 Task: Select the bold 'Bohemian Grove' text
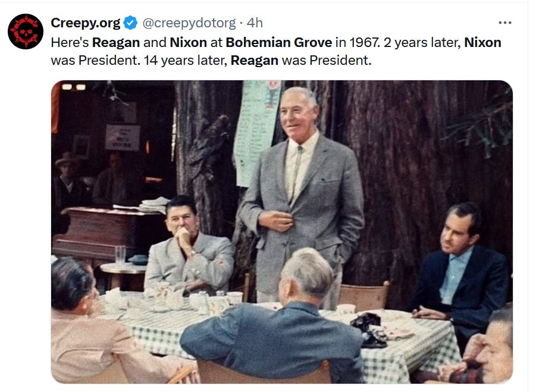[x=279, y=43]
